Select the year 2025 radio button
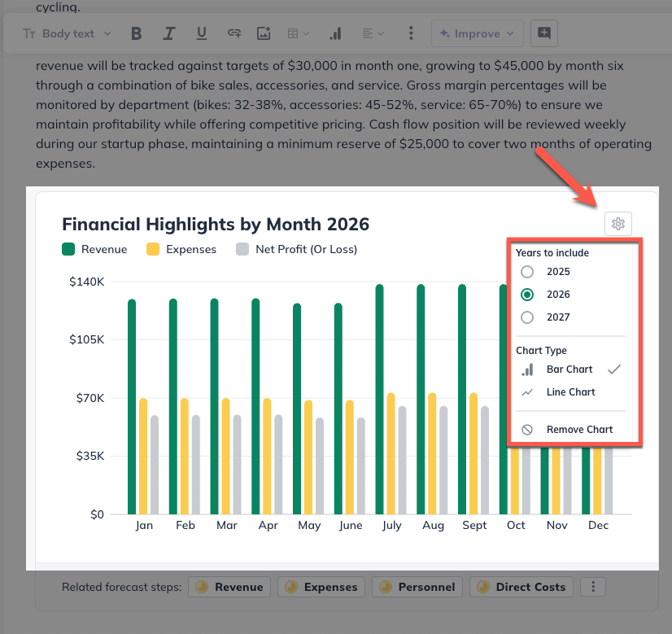The width and height of the screenshot is (672, 634). point(527,272)
